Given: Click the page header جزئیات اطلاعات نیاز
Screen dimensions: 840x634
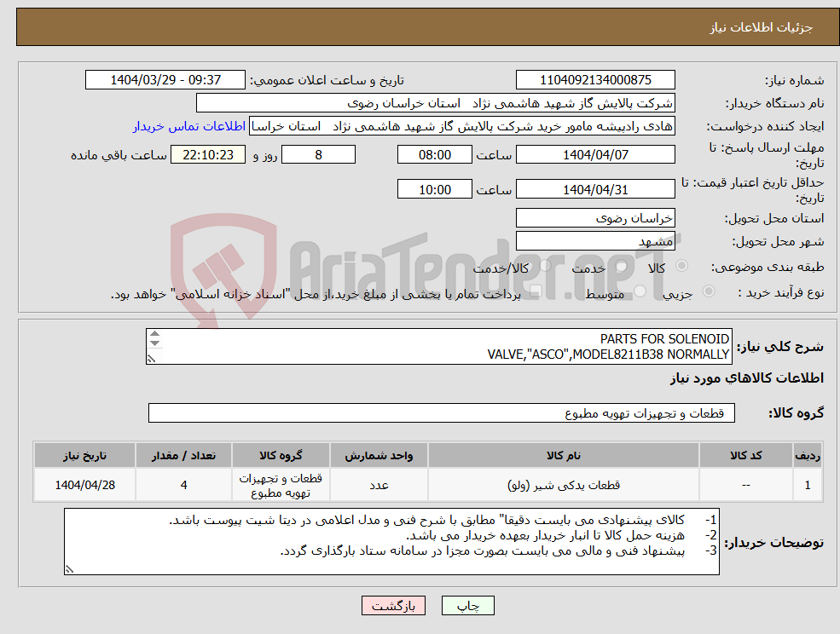Looking at the screenshot, I should (x=762, y=27).
